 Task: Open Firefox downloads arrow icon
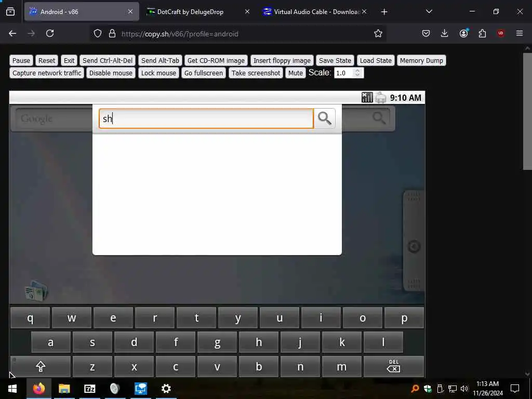445,34
